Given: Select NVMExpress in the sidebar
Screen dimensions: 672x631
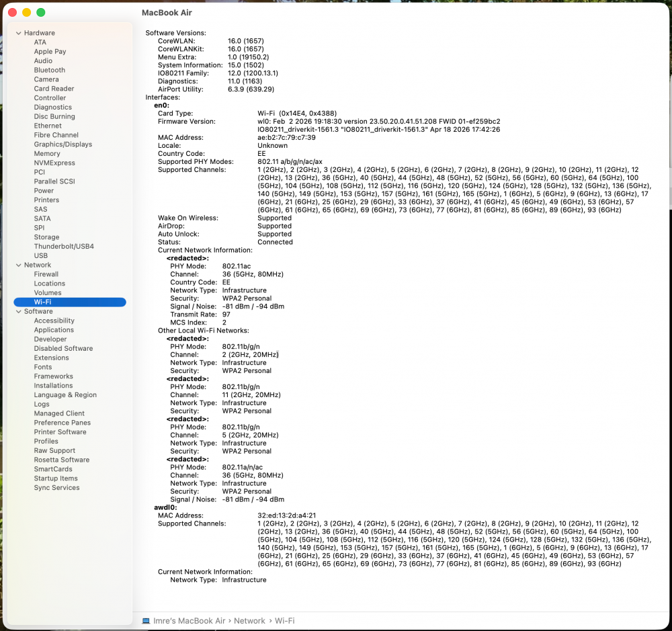Looking at the screenshot, I should coord(54,163).
